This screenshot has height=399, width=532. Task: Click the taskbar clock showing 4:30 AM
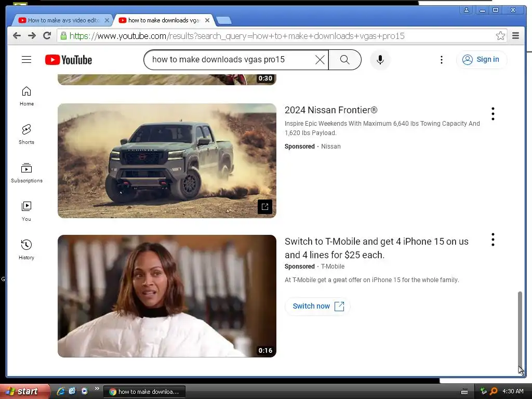pos(513,391)
